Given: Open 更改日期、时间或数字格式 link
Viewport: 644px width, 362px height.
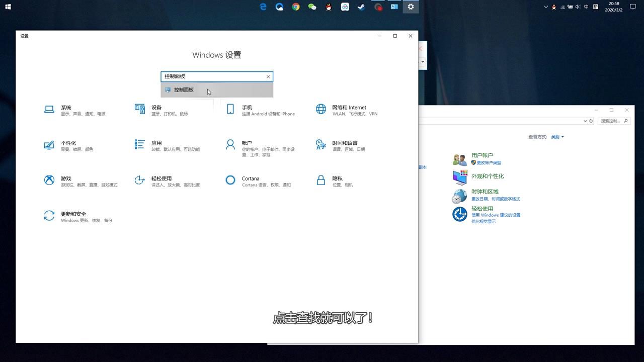Looking at the screenshot, I should tap(496, 199).
